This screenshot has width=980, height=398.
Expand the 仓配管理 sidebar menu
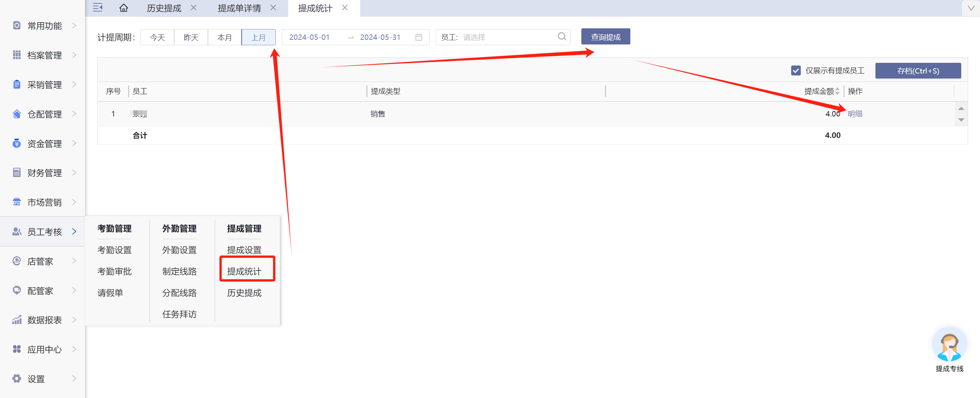[x=44, y=114]
